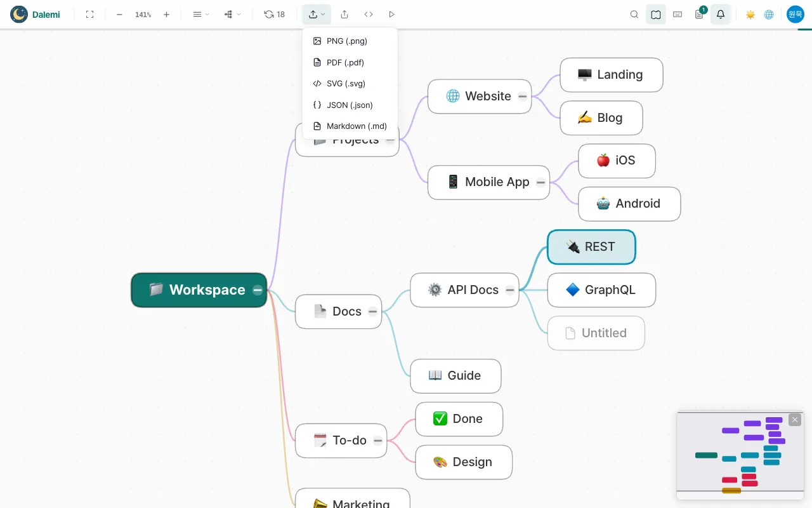This screenshot has width=812, height=508.
Task: Click the minimap thumbnail
Action: pyautogui.click(x=740, y=455)
